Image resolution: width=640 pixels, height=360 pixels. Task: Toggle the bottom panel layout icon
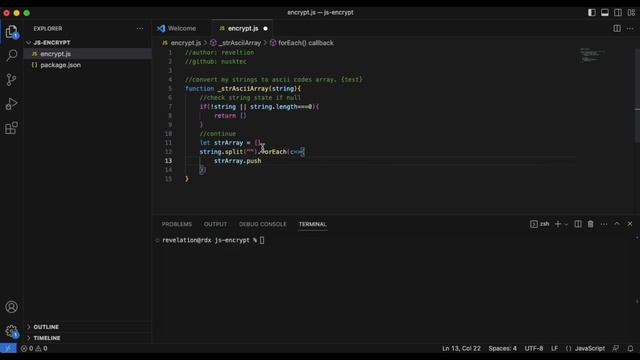[605, 13]
